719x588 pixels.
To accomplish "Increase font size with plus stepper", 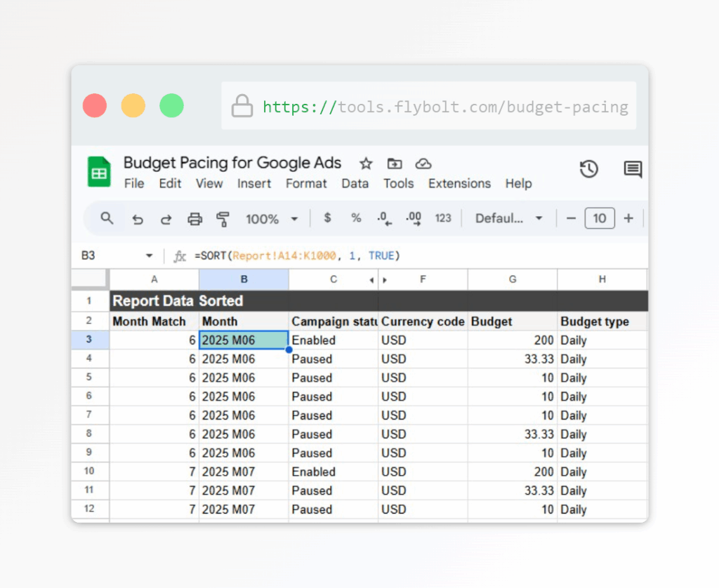I will [628, 218].
